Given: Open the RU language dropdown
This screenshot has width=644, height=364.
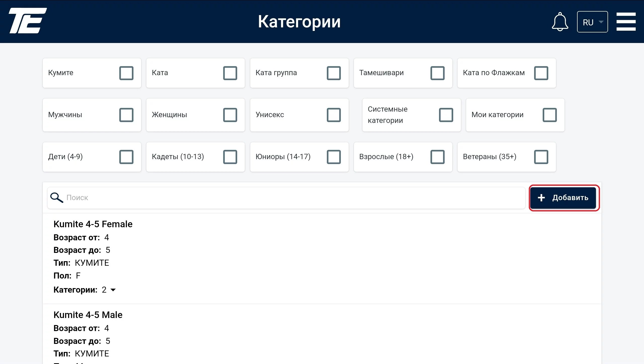Looking at the screenshot, I should [x=592, y=22].
